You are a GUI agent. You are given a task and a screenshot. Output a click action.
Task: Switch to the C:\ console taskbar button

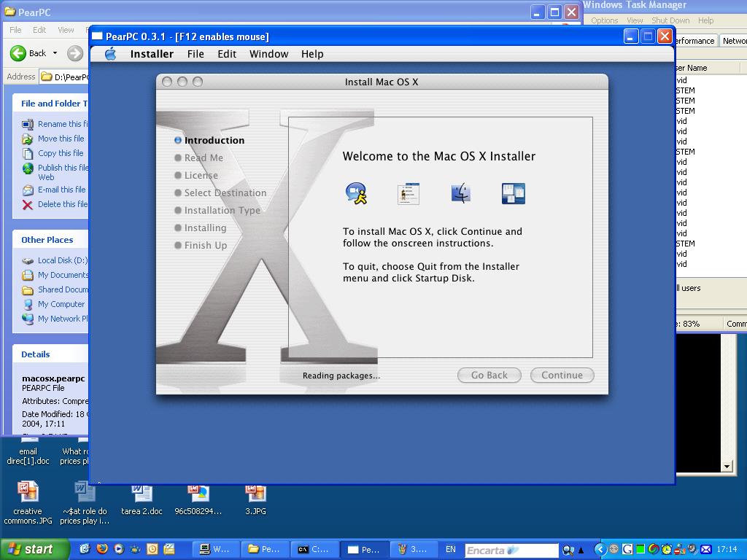click(314, 550)
